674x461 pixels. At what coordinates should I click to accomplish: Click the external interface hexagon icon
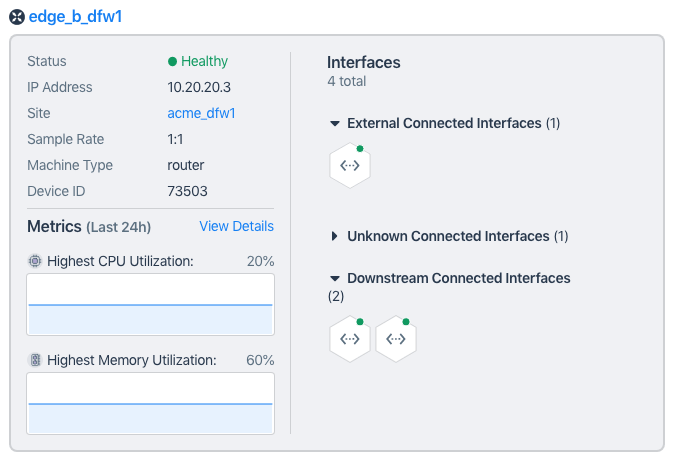tap(350, 167)
